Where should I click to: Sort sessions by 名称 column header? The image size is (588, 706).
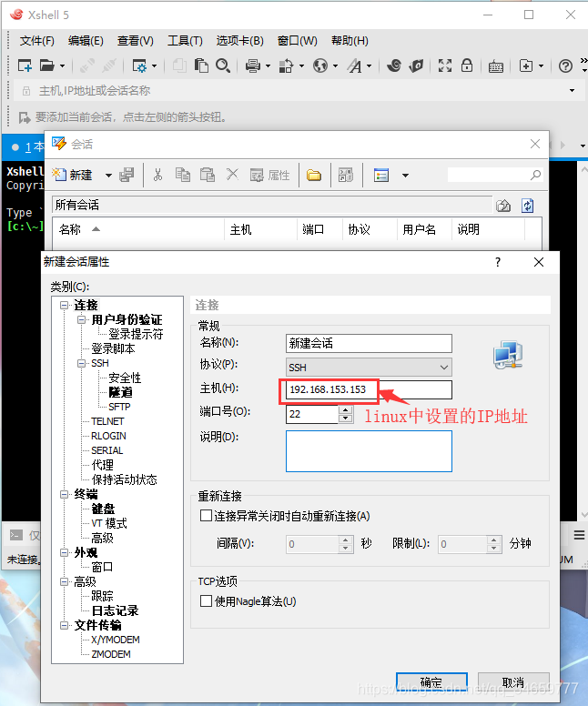138,229
